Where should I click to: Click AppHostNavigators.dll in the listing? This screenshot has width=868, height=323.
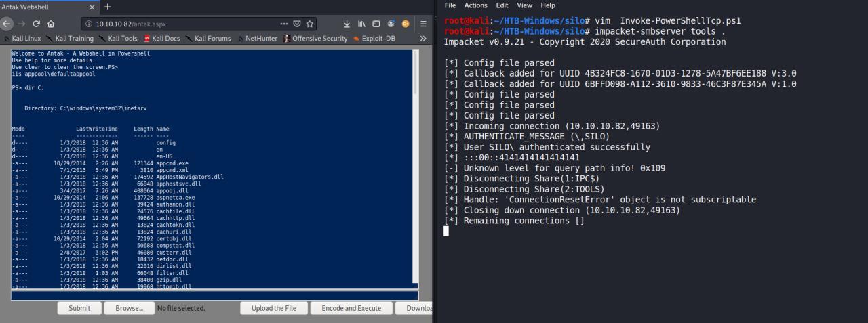click(x=189, y=177)
